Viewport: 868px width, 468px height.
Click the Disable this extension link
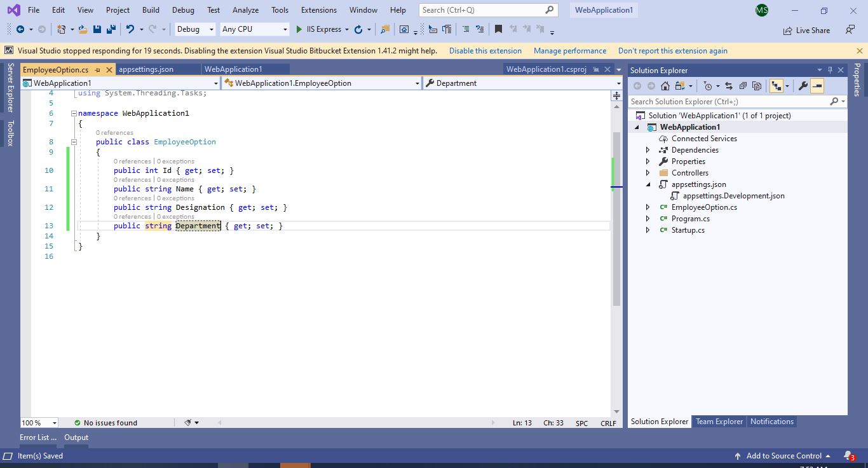pyautogui.click(x=485, y=50)
